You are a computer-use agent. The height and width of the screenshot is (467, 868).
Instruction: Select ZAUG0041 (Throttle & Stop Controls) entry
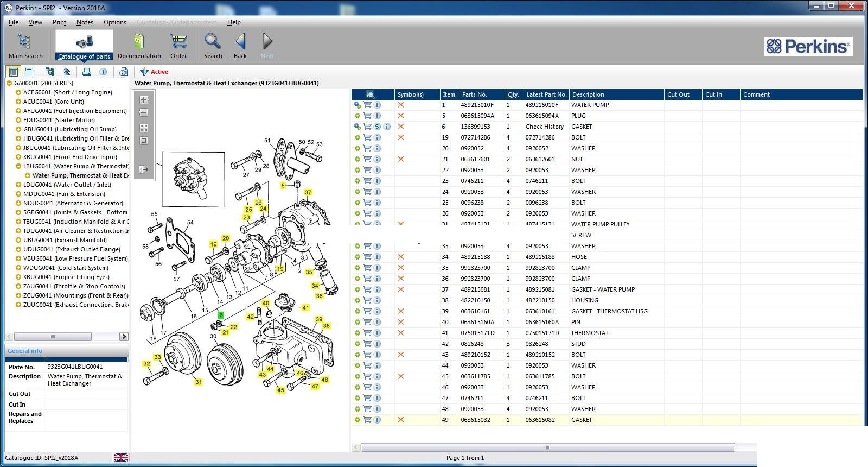pyautogui.click(x=74, y=286)
